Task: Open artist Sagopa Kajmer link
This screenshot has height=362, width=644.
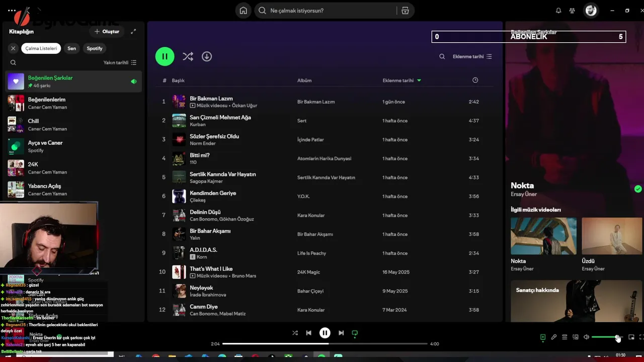Action: point(206,182)
